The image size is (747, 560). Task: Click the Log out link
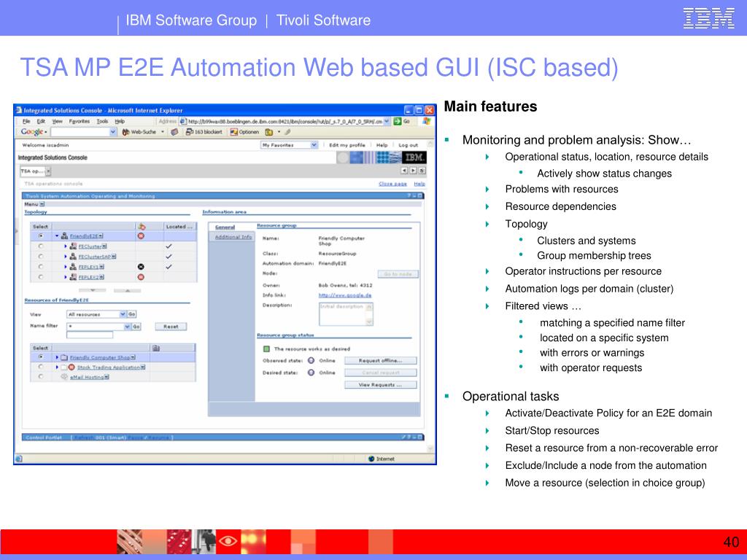tap(408, 145)
